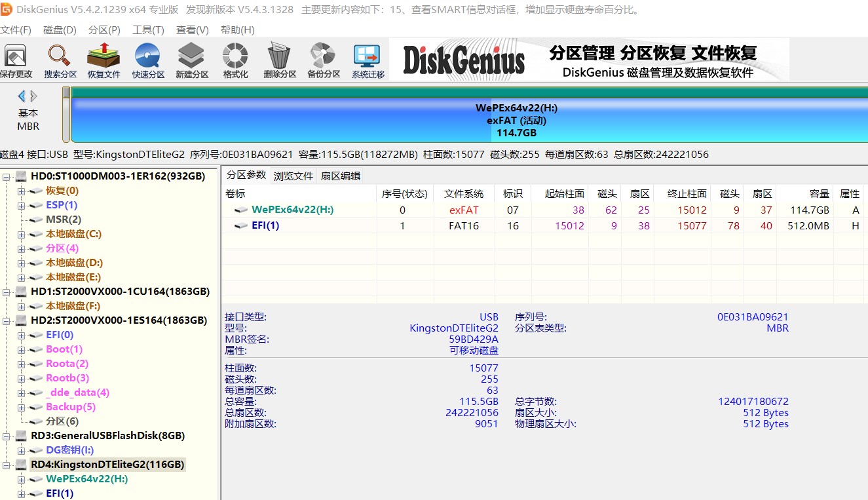Viewport: 868px width, 500px height.
Task: Click the FAT16 file system cell
Action: pyautogui.click(x=464, y=226)
